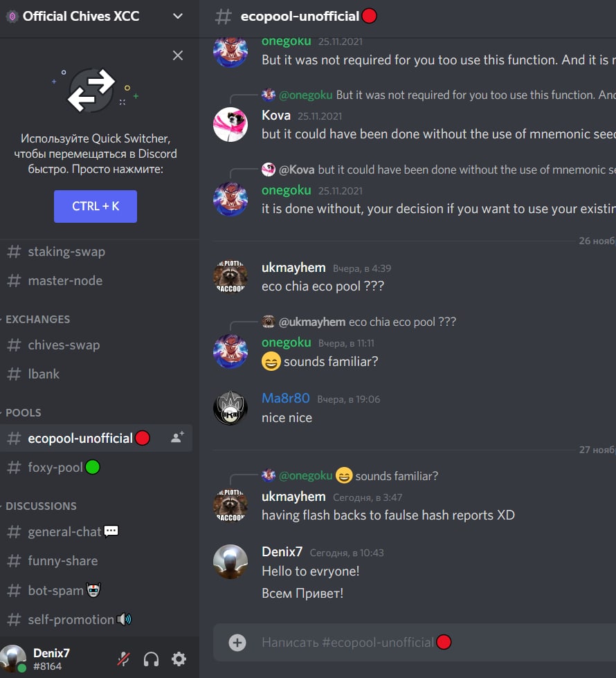Expand the Official Chives XCC server menu
This screenshot has width=616, height=678.
pos(178,17)
